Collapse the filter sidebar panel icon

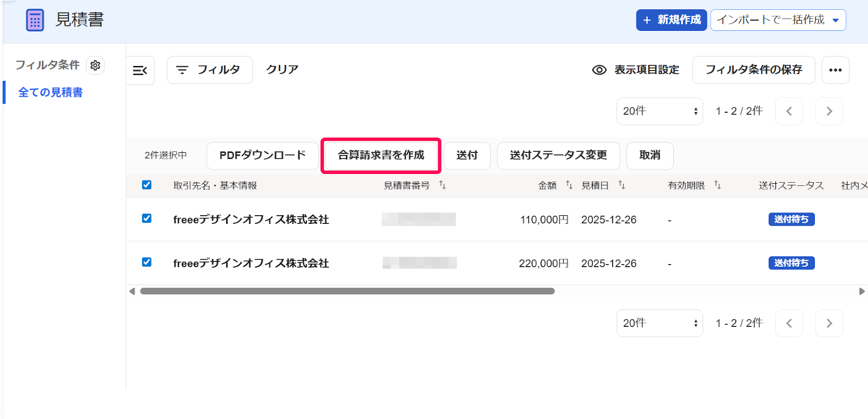pos(140,70)
